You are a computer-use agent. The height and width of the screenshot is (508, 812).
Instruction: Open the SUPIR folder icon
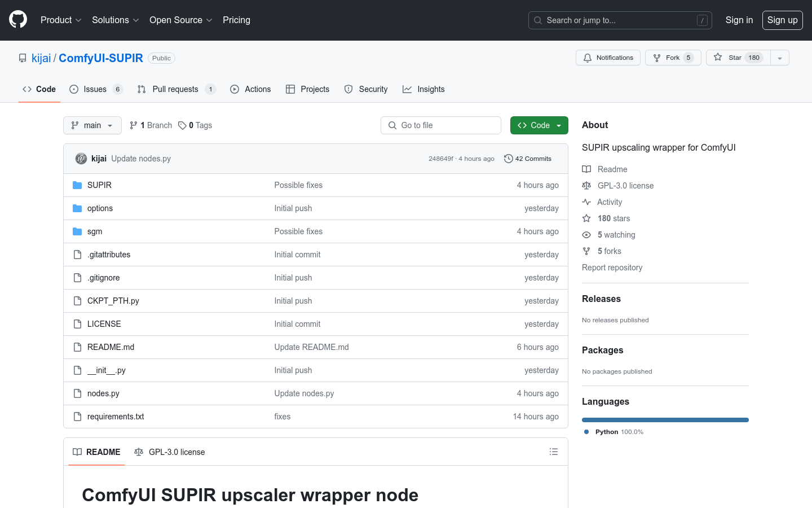tap(77, 185)
